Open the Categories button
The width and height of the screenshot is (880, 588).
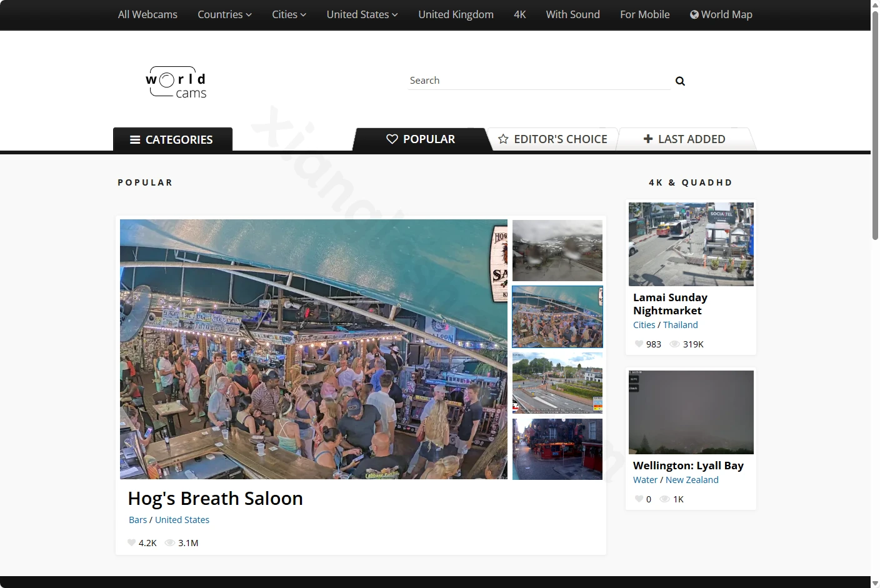(172, 139)
